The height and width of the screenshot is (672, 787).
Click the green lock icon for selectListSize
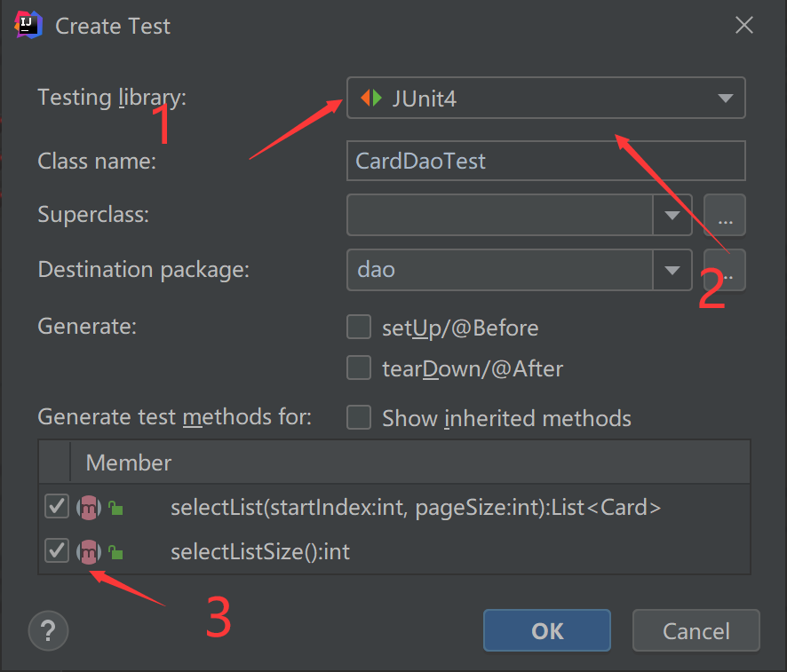[115, 552]
